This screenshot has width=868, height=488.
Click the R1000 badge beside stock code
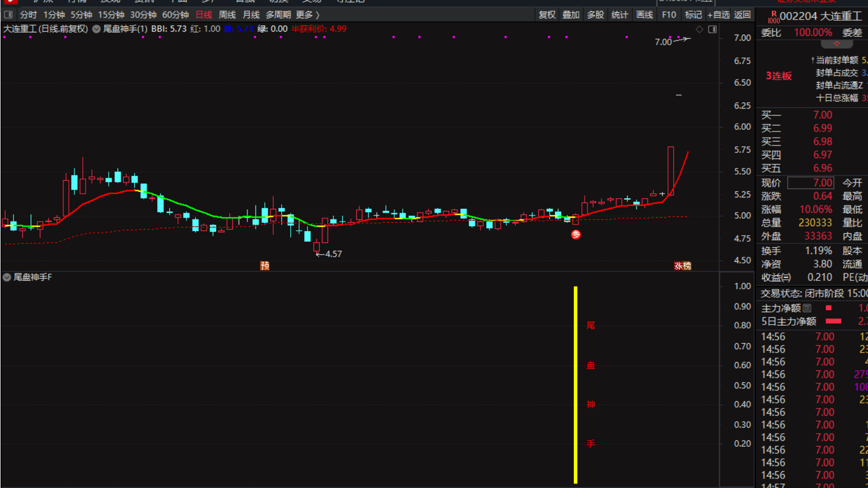click(773, 17)
